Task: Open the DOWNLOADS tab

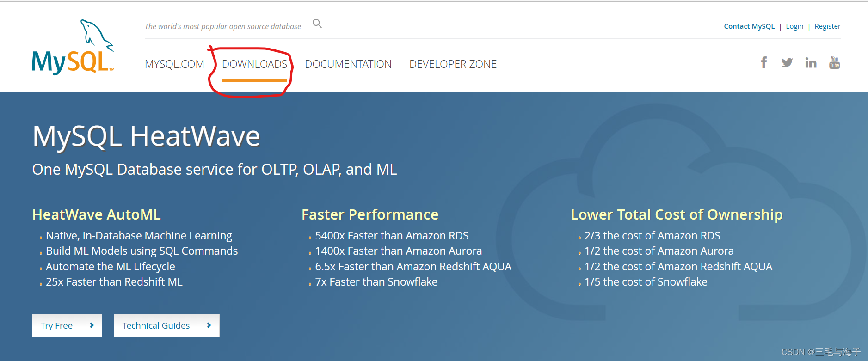Action: (x=255, y=64)
